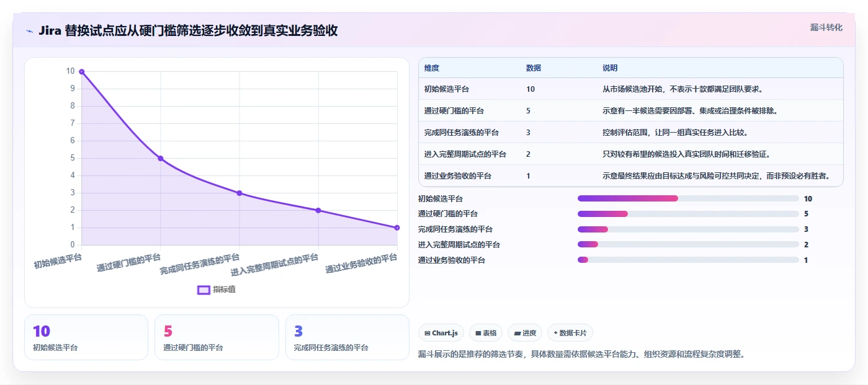Click the footer note starting 漏斗展示的是
Screen dimensions: 868x385
pos(581,355)
